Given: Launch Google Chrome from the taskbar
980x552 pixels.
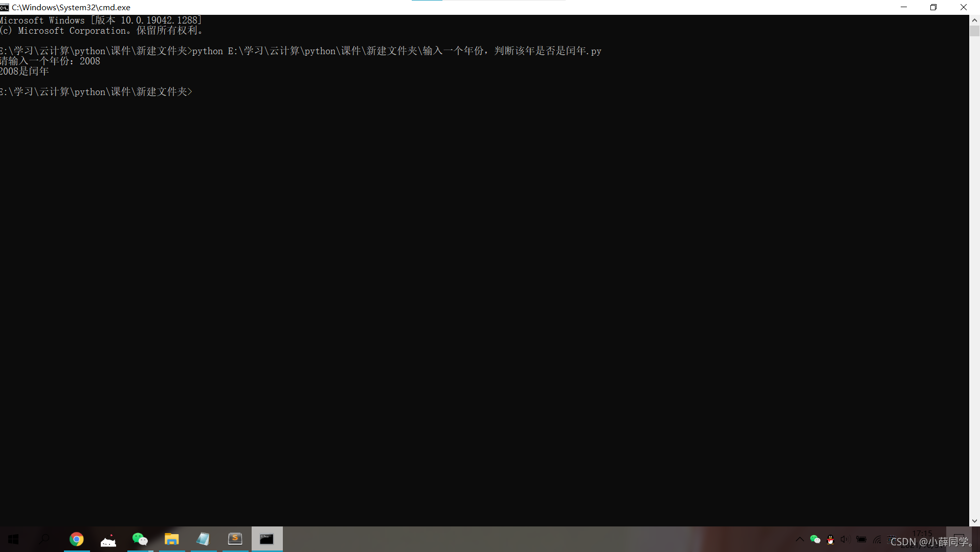Looking at the screenshot, I should pyautogui.click(x=76, y=539).
